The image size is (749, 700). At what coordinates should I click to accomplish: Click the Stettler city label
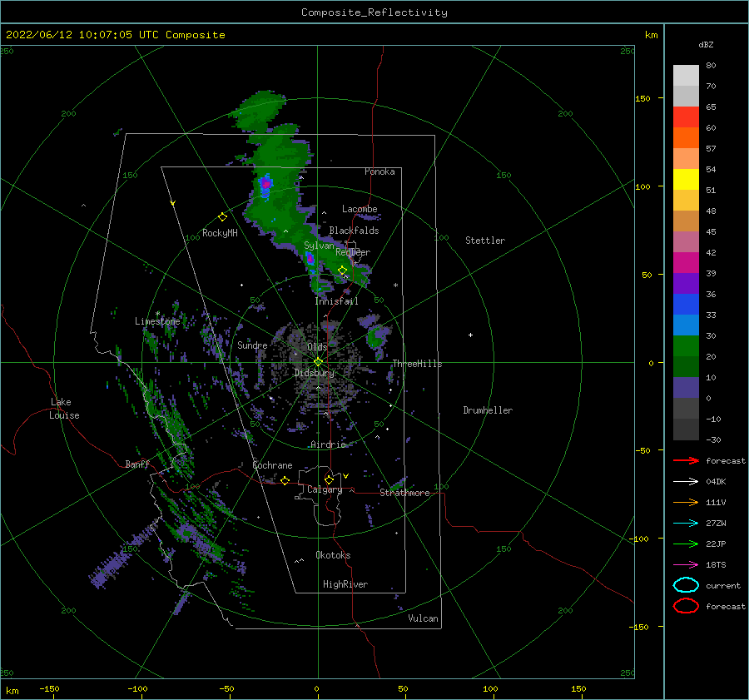[x=485, y=241]
